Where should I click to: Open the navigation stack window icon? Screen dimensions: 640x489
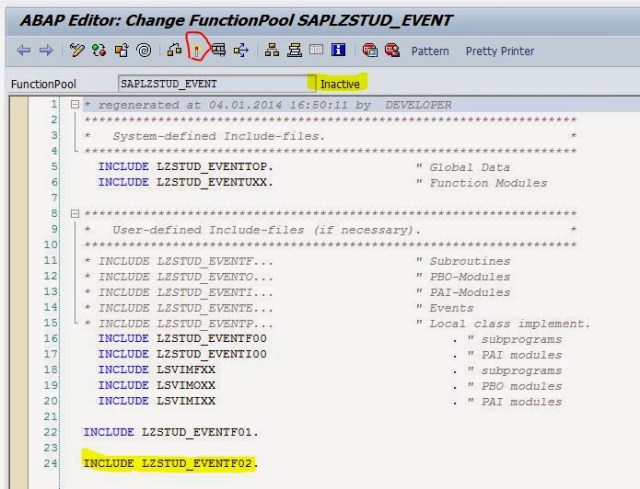click(294, 50)
